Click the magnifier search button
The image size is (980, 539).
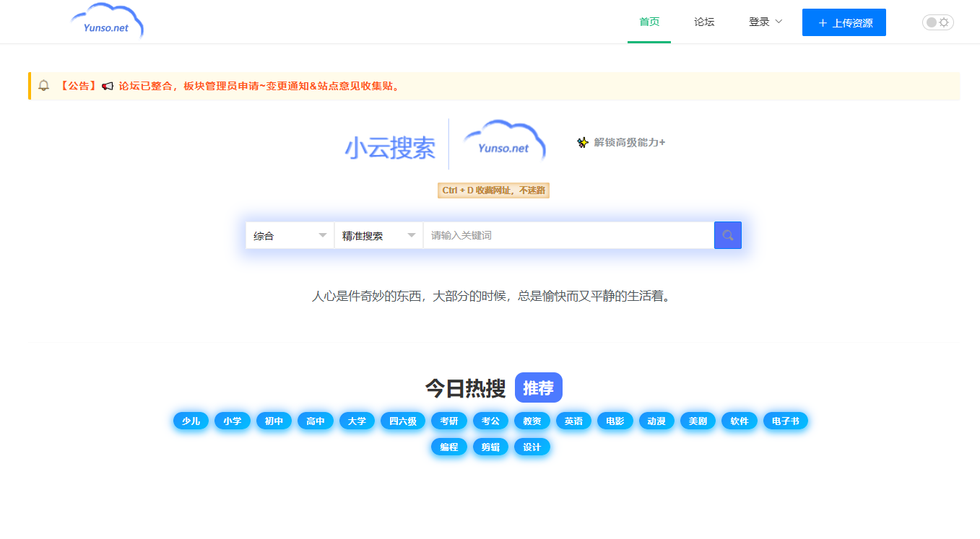coord(728,235)
